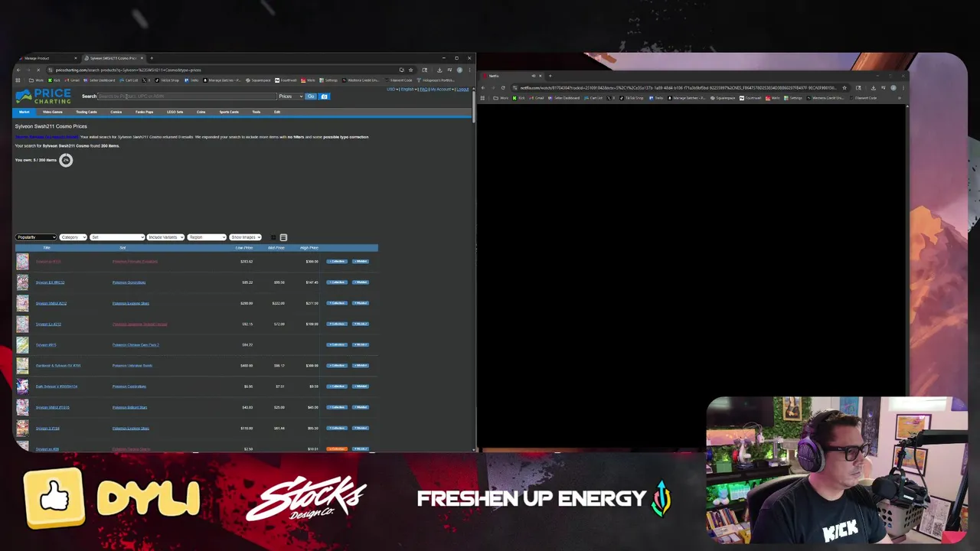
Task: Stop loading the PriceCharting page
Action: 38,70
